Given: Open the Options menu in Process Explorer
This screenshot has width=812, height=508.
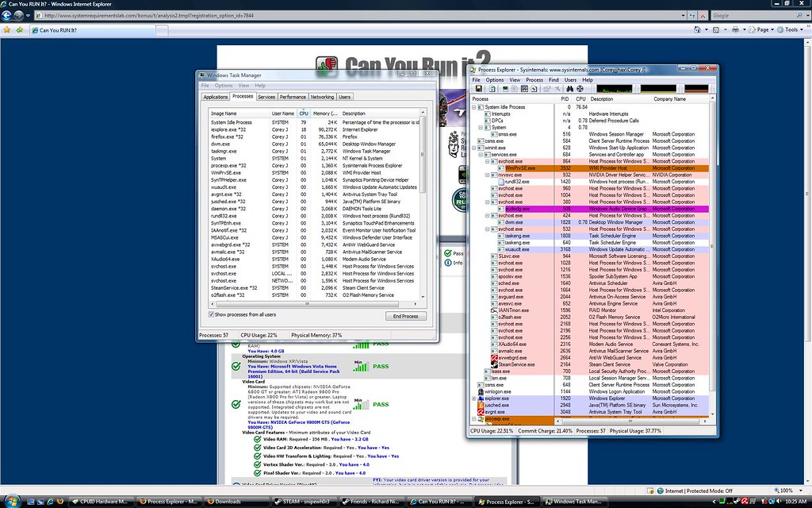Looking at the screenshot, I should click(495, 80).
